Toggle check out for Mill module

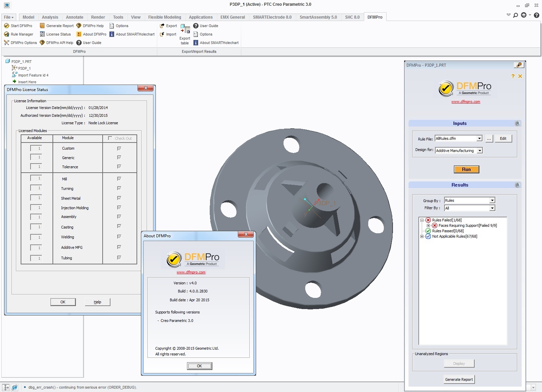pos(119,179)
